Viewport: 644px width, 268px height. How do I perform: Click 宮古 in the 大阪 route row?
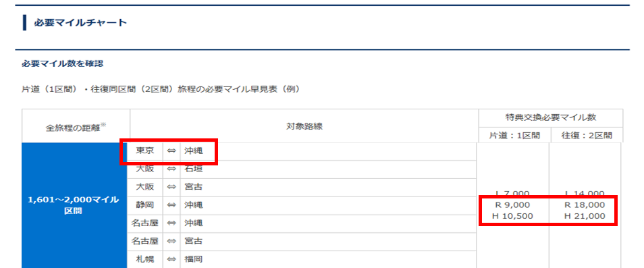pos(194,187)
